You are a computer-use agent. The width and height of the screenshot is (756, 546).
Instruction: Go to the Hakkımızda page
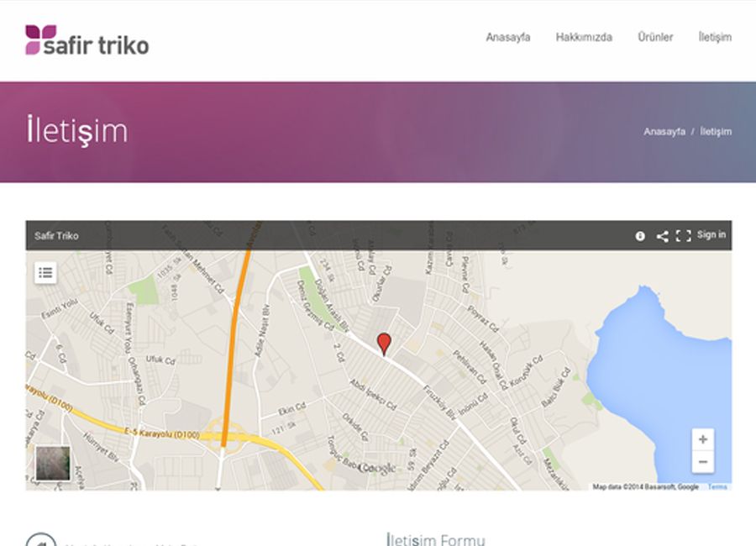[584, 37]
